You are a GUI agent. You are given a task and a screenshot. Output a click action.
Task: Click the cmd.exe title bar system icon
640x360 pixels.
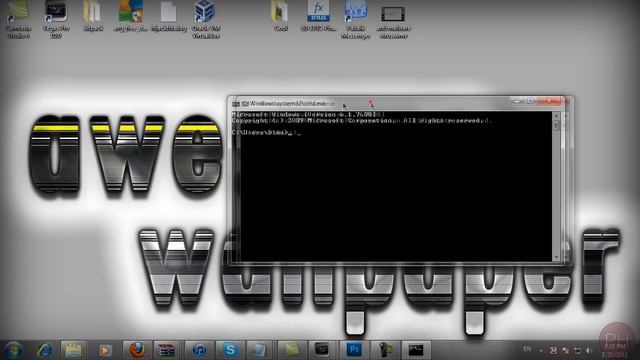click(236, 104)
